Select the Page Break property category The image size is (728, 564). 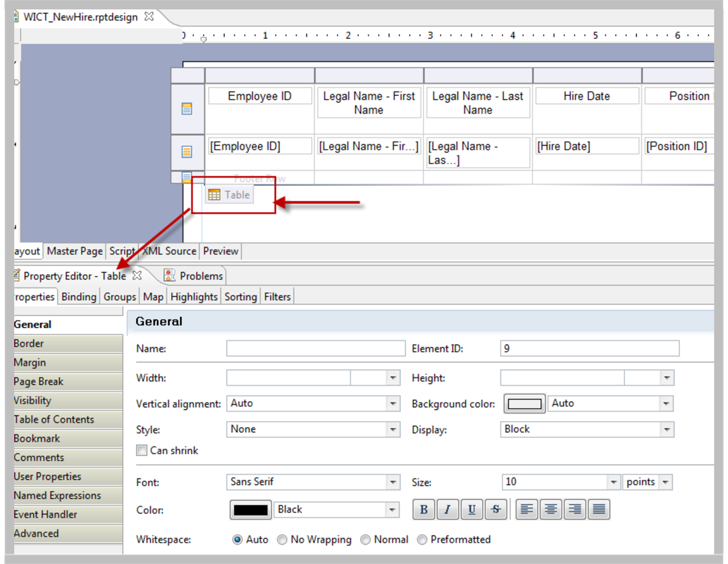(67, 381)
